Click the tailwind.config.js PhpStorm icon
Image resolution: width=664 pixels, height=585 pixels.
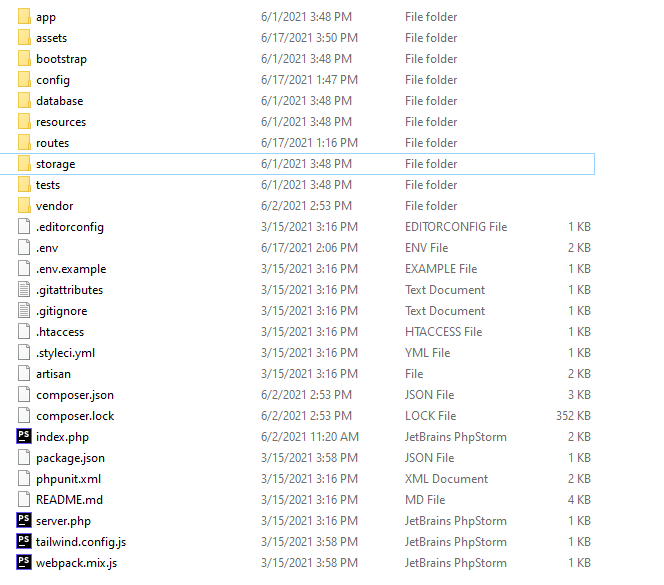pos(24,542)
